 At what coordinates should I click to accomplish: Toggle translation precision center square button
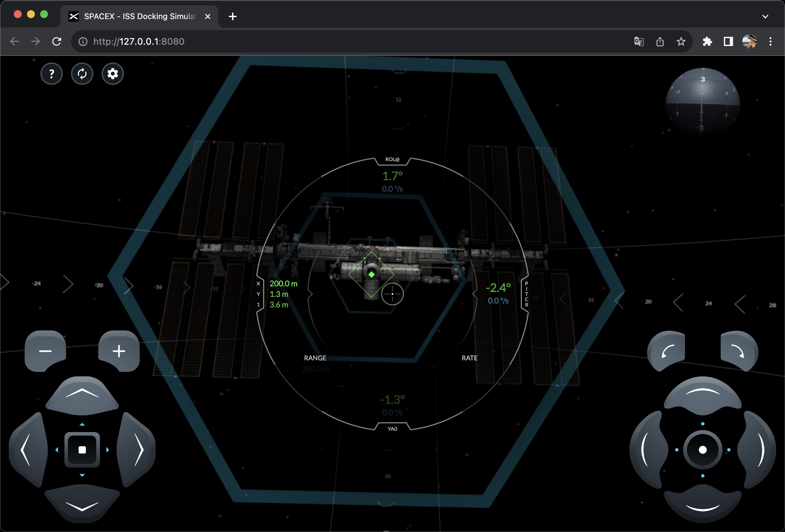(82, 449)
